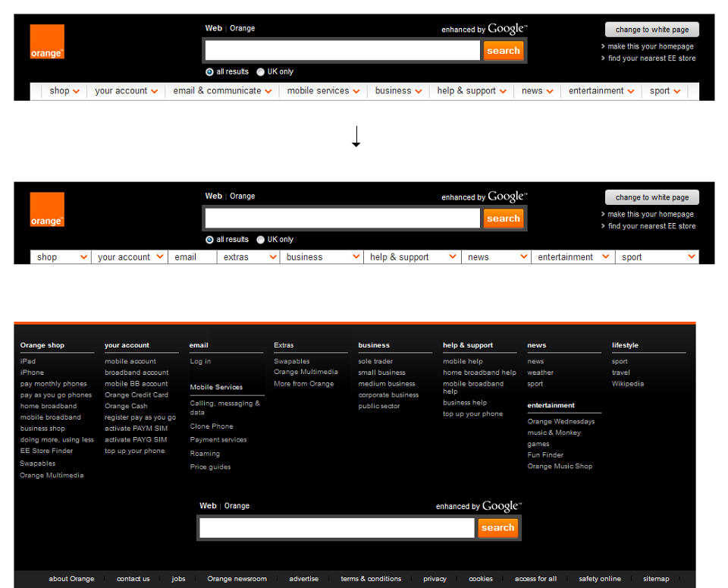The height and width of the screenshot is (588, 728).
Task: Open 'business' menu label in nav with 'mobile services'
Action: click(394, 91)
